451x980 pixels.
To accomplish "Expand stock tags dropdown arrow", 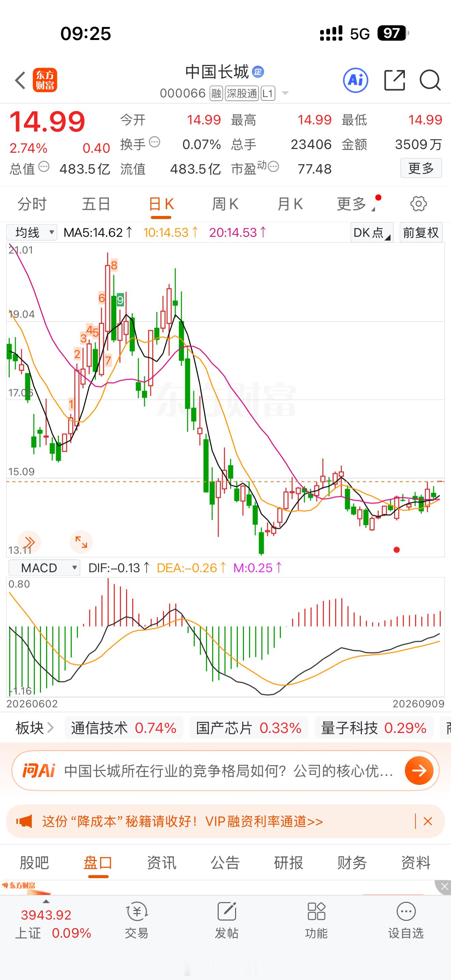I will pos(285,93).
